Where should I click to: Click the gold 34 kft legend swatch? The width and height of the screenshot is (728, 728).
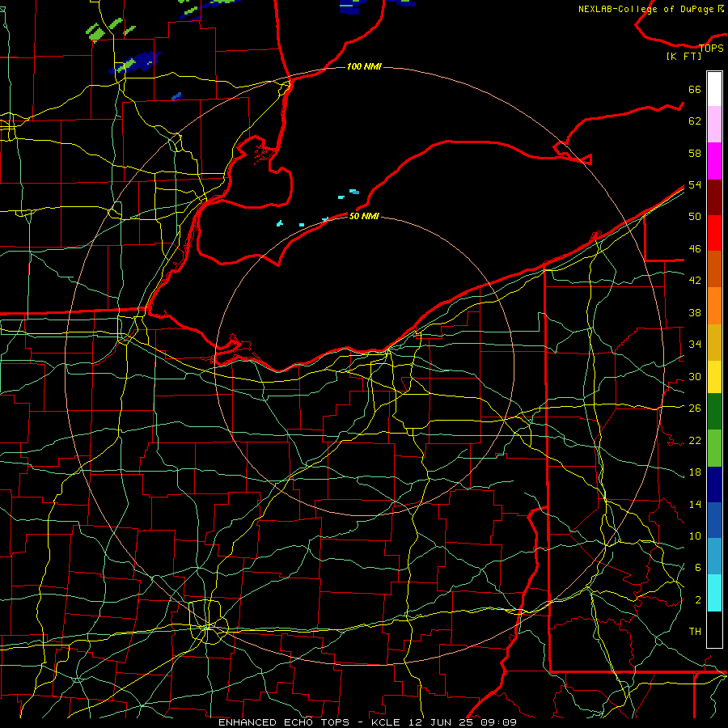714,342
